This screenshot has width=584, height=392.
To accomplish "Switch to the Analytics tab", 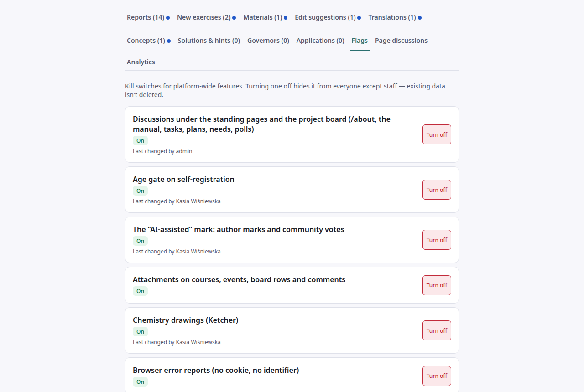I will pyautogui.click(x=141, y=62).
